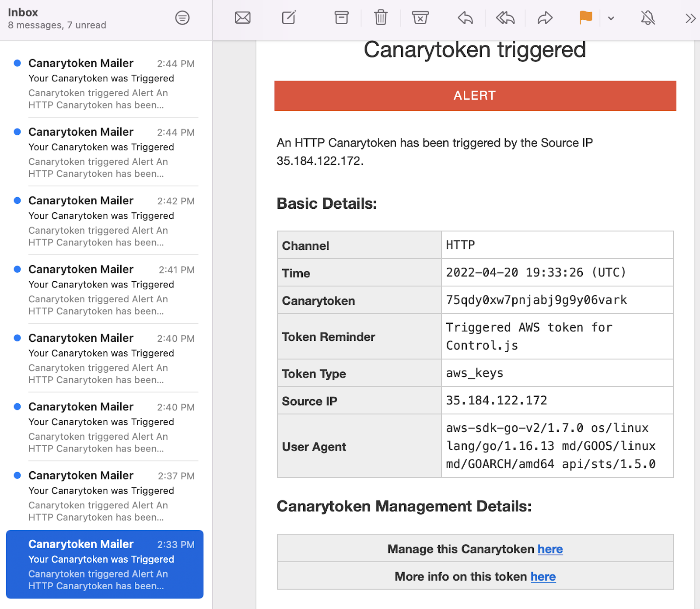700x609 pixels.
Task: Archive the selected message
Action: pos(341,17)
